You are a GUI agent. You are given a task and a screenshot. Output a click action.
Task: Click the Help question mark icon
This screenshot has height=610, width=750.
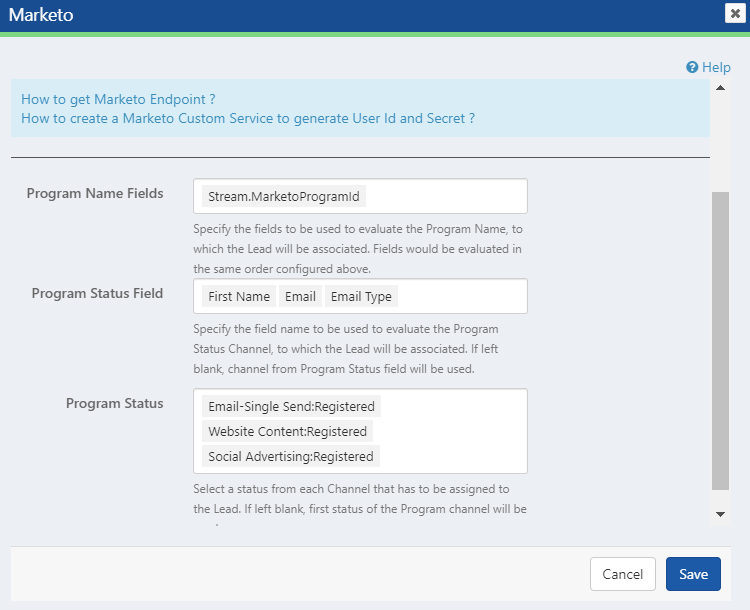[692, 67]
